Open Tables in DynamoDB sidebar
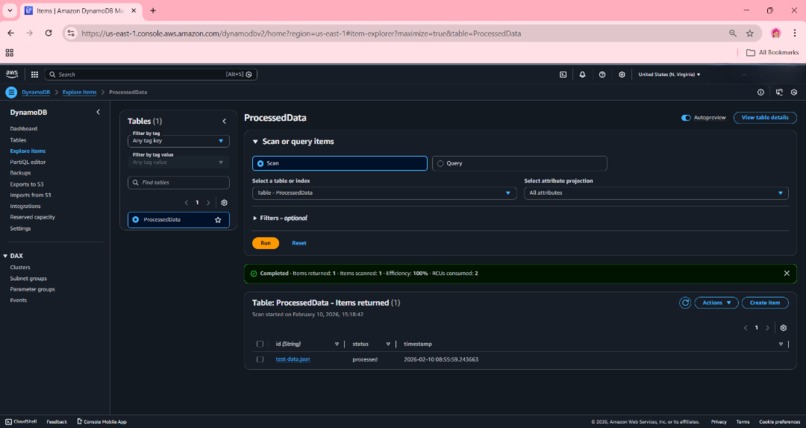The height and width of the screenshot is (428, 806). pos(18,140)
